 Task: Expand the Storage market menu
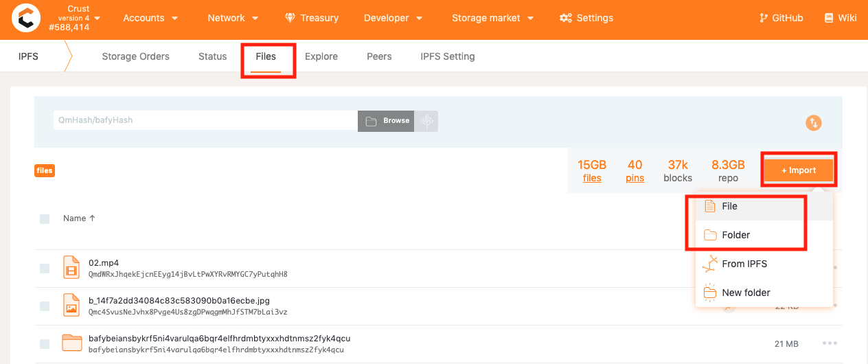[492, 18]
